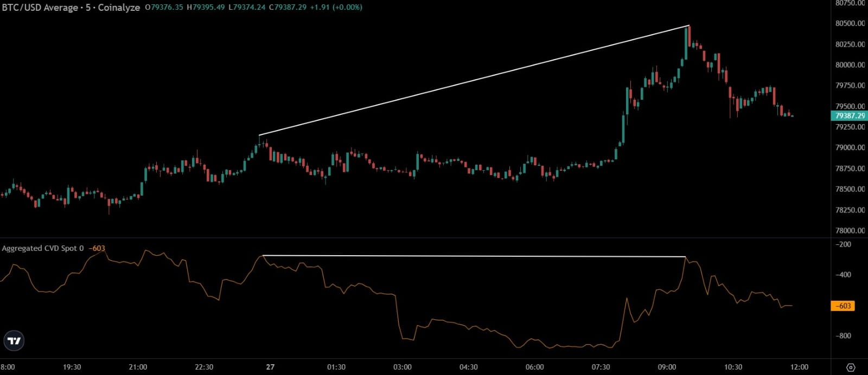Click the 19:30 time axis label
The height and width of the screenshot is (375, 868).
click(72, 367)
